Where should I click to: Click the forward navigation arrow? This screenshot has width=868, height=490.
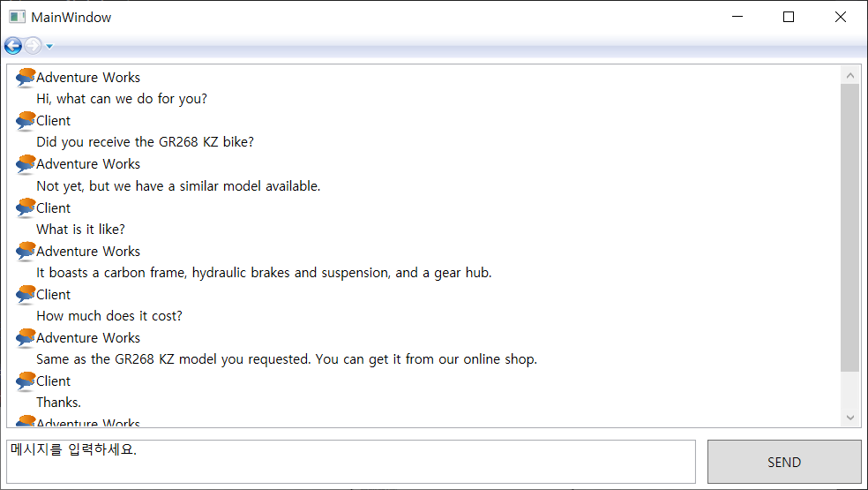coord(34,45)
